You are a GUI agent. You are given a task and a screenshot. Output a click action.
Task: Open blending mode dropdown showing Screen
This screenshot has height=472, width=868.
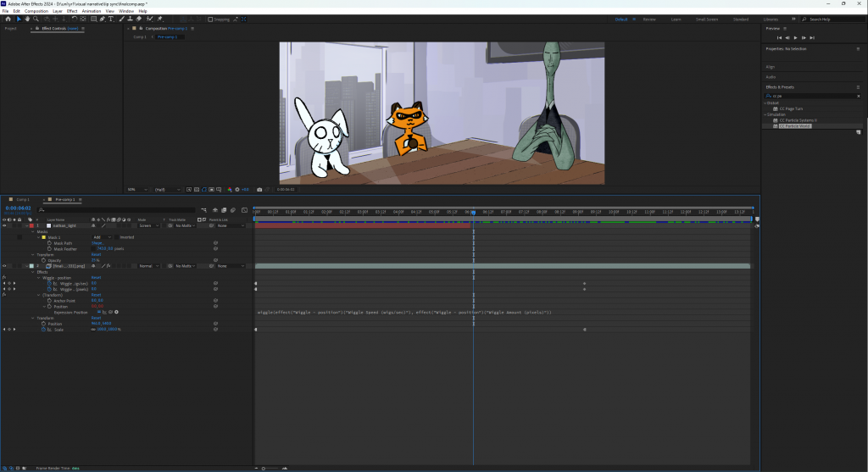[148, 225]
